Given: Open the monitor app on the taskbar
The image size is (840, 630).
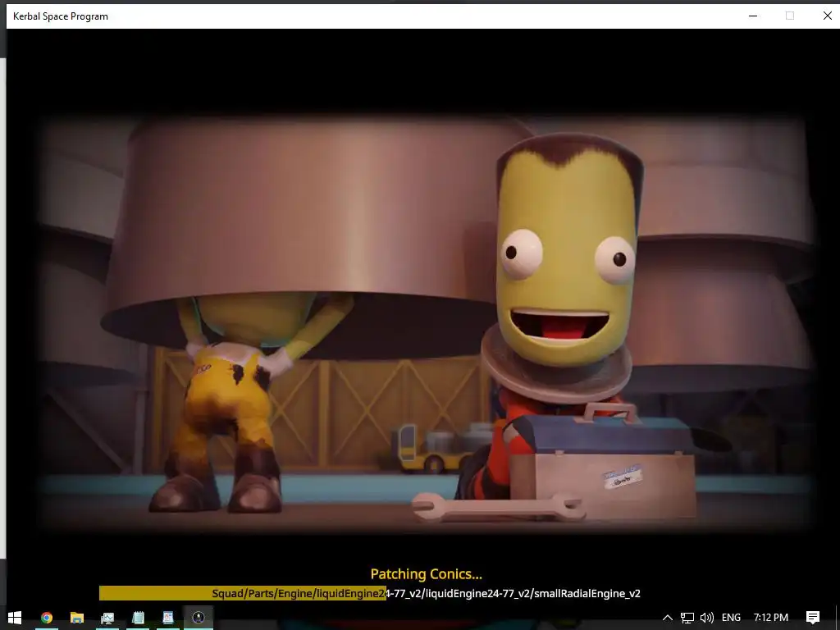Looking at the screenshot, I should (107, 618).
